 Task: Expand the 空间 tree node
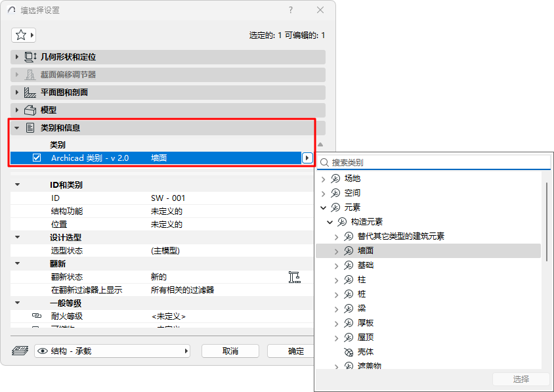324,194
